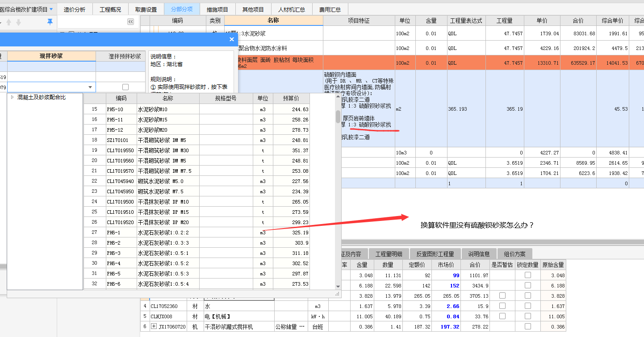Viewport: 644px width, 337px height.
Task: Close the mortar conversion dialog
Action: [232, 39]
